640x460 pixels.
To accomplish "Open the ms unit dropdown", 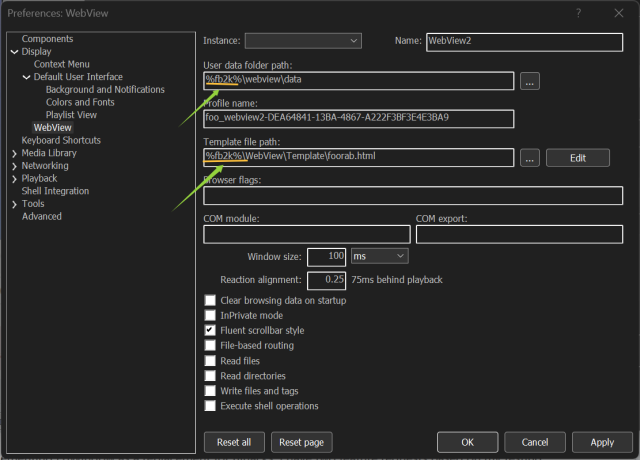I will pyautogui.click(x=380, y=256).
